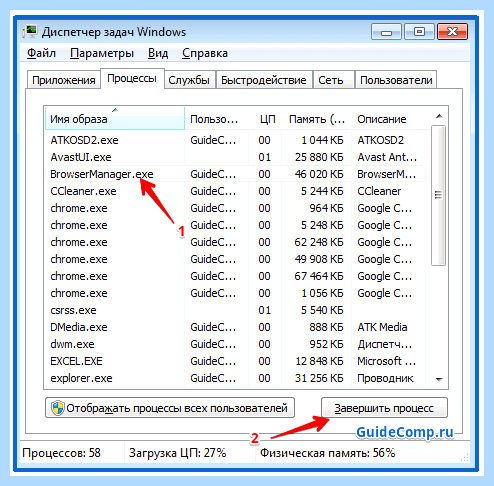This screenshot has width=494, height=486.
Task: Close the Диспетчер задач window
Action: tap(452, 32)
